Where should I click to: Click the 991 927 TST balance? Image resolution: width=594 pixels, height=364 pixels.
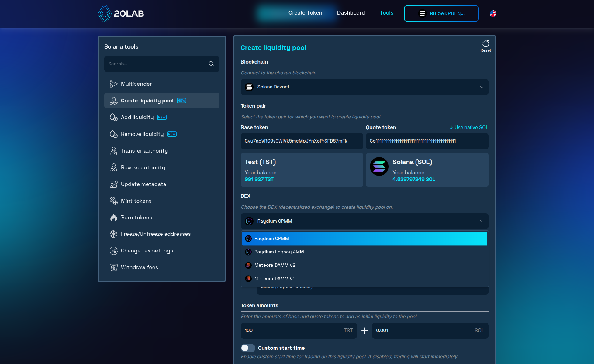(259, 180)
